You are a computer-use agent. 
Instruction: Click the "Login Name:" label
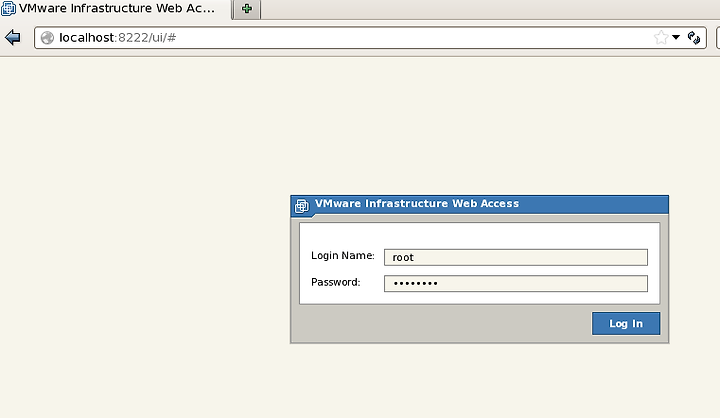[x=343, y=256]
